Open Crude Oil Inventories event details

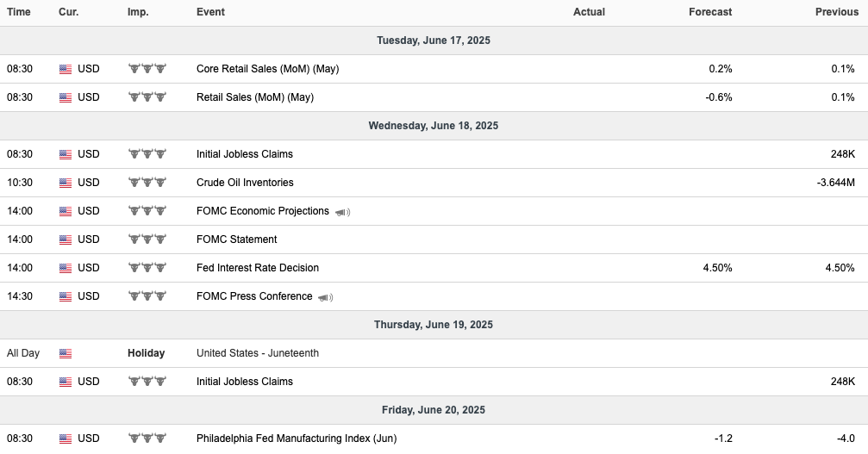pyautogui.click(x=245, y=183)
